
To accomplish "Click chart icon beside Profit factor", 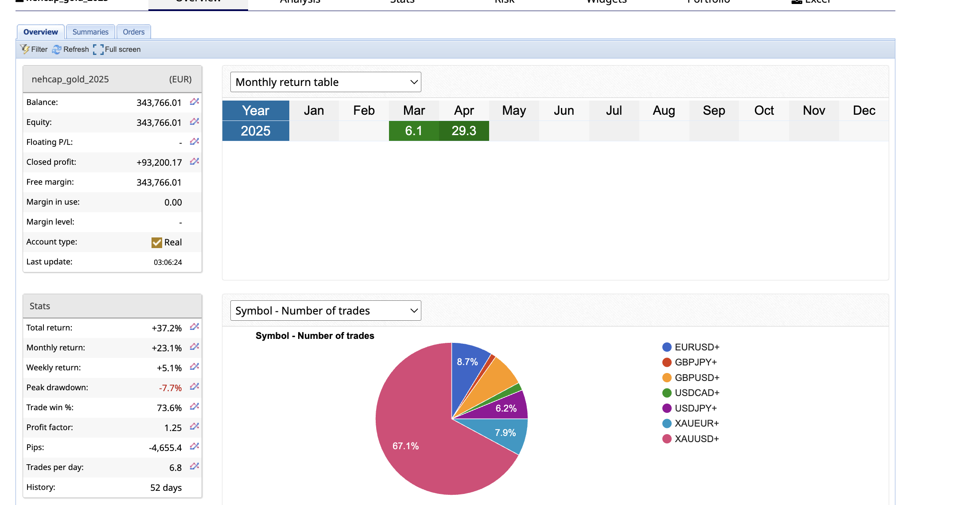I will tap(194, 427).
